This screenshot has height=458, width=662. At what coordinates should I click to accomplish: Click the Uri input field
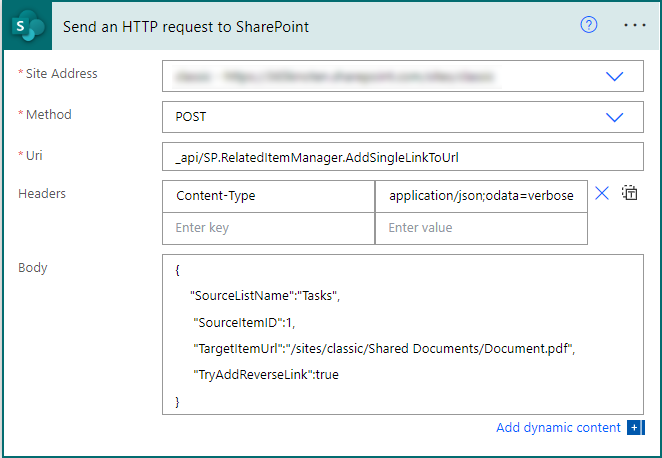[x=403, y=157]
